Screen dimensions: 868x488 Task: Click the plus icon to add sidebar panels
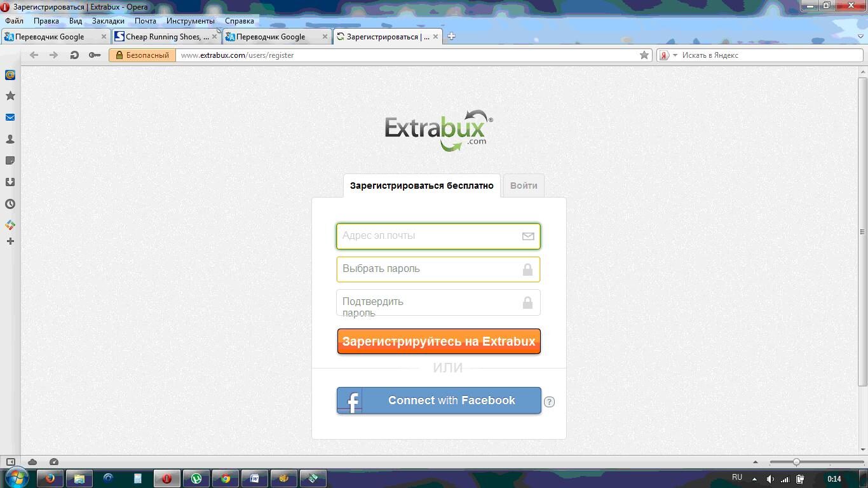(10, 241)
